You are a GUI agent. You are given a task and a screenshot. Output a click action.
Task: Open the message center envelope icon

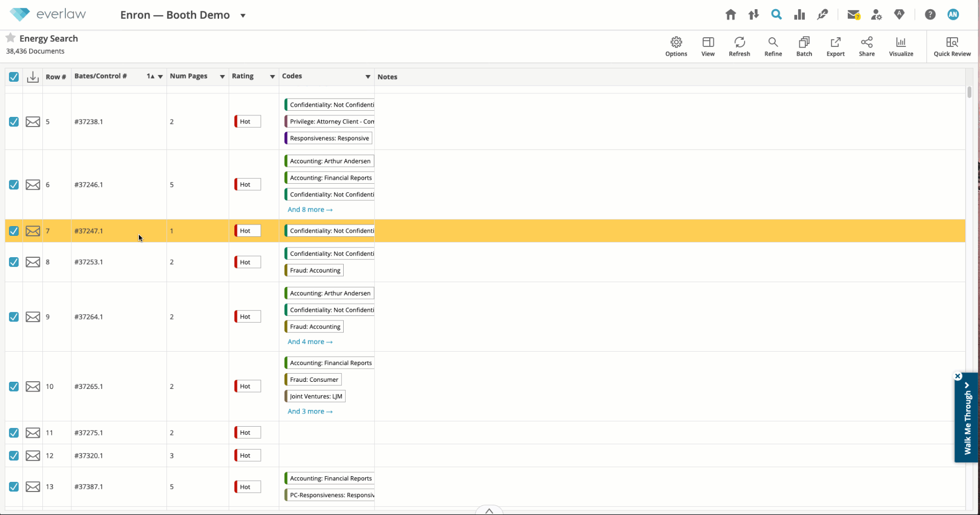(x=853, y=15)
